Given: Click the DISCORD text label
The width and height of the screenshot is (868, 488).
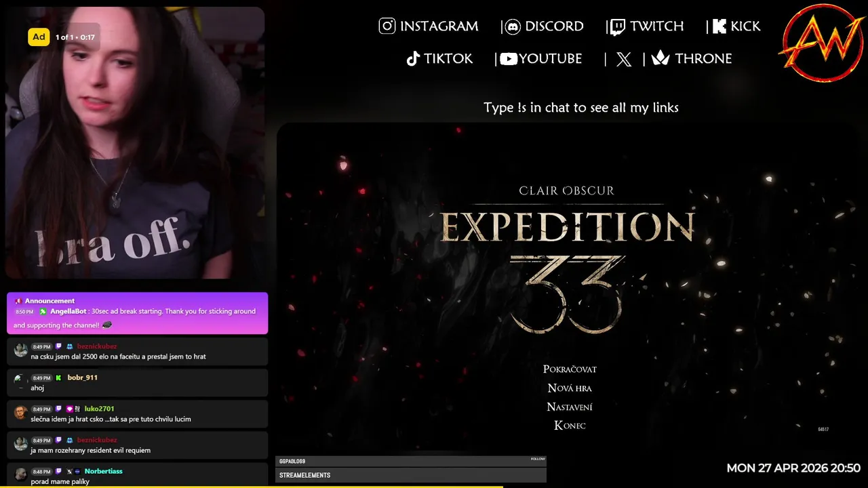Looking at the screenshot, I should click(554, 26).
